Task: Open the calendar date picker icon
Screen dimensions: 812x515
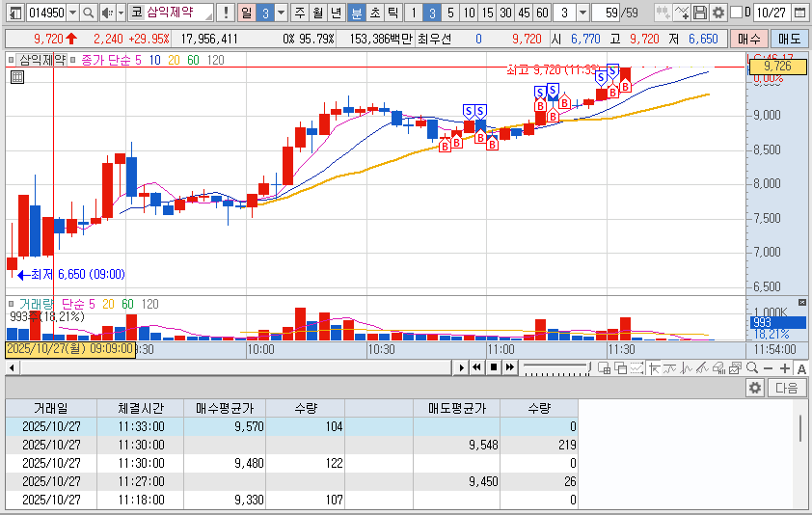Action: click(x=798, y=13)
